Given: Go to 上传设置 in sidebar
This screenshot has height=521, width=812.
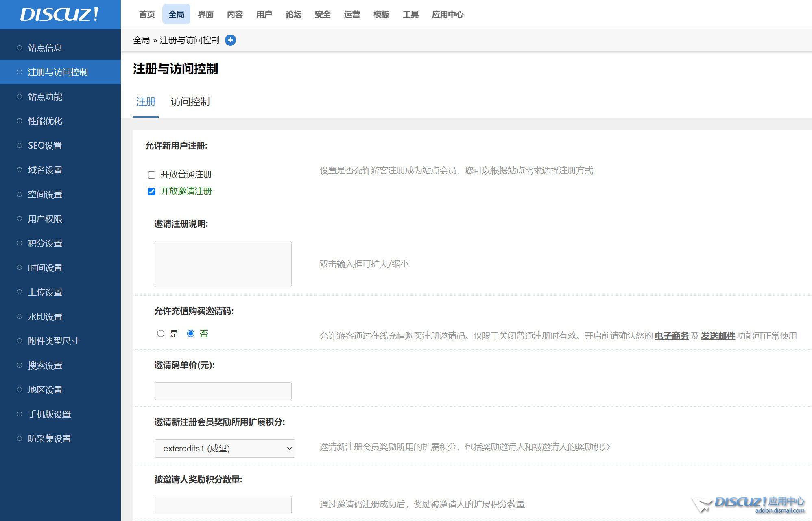Looking at the screenshot, I should pos(60,292).
